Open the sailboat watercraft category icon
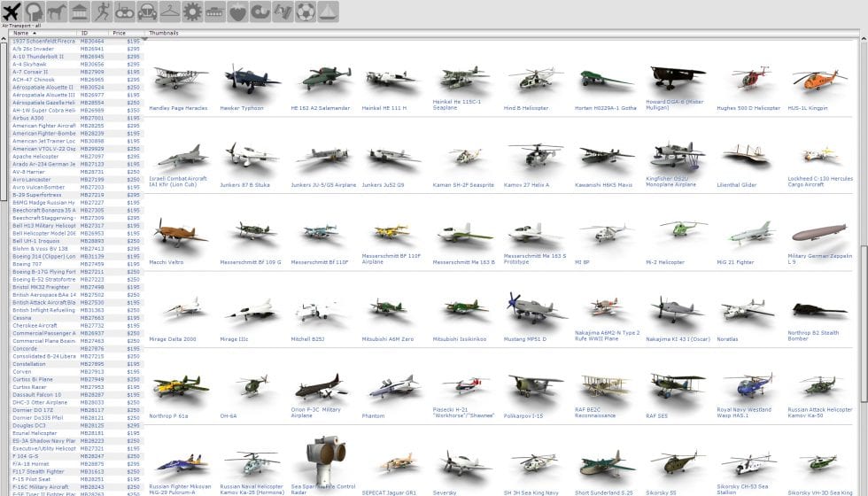868x496 pixels. [328, 12]
